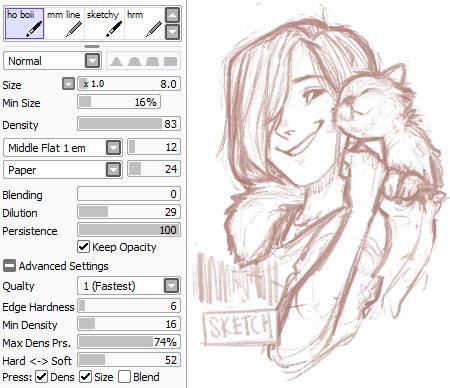Click the preset panel resize handle bar
Image resolution: width=450 pixels, height=388 pixels.
pos(92,46)
